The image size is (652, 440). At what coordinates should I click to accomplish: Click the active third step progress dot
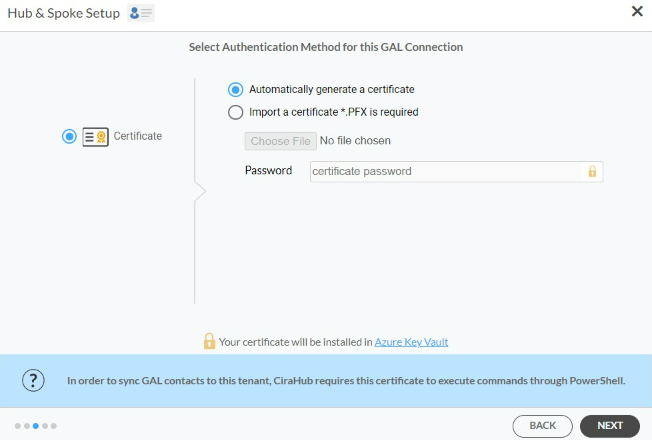[x=36, y=426]
